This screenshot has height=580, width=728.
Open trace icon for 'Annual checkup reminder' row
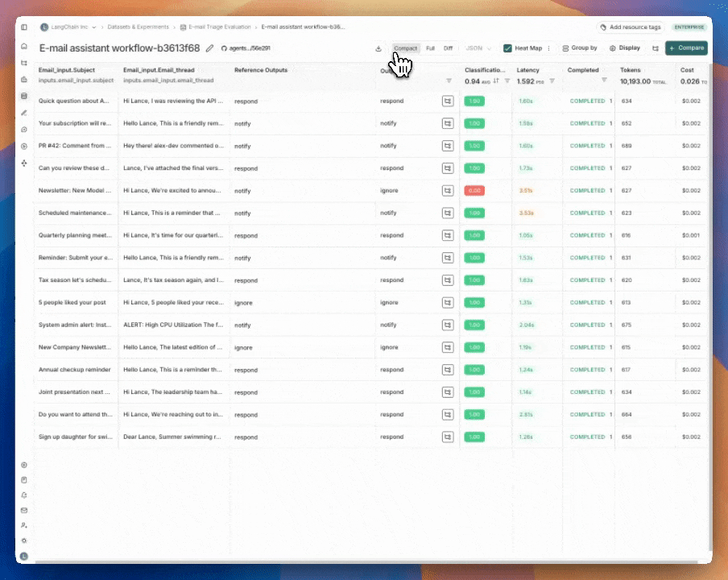point(448,370)
